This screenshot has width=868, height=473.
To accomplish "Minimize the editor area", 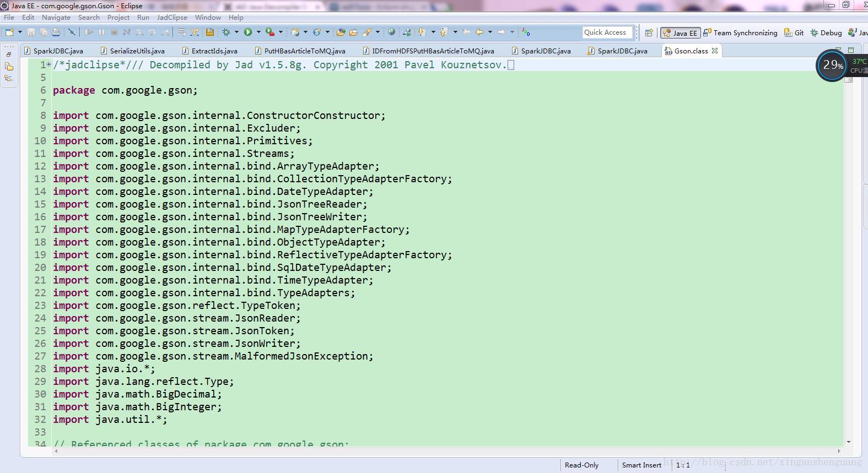I will pyautogui.click(x=838, y=50).
